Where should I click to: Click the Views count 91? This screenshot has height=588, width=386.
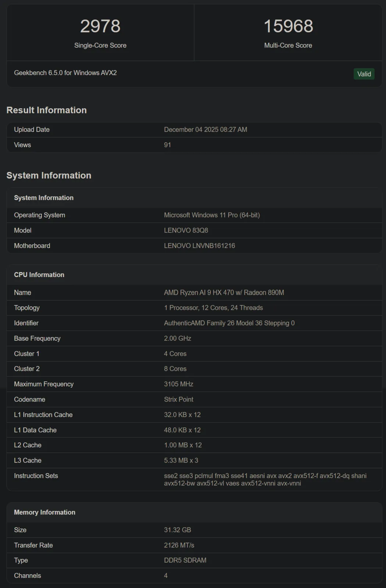point(167,145)
